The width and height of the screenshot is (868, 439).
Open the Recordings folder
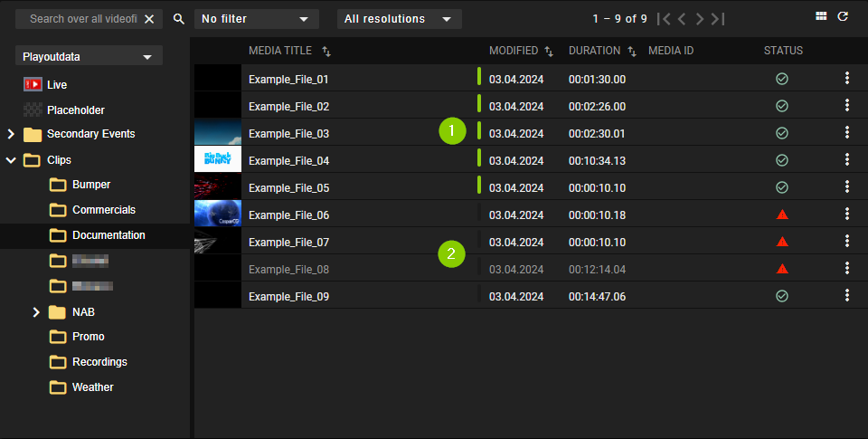99,362
